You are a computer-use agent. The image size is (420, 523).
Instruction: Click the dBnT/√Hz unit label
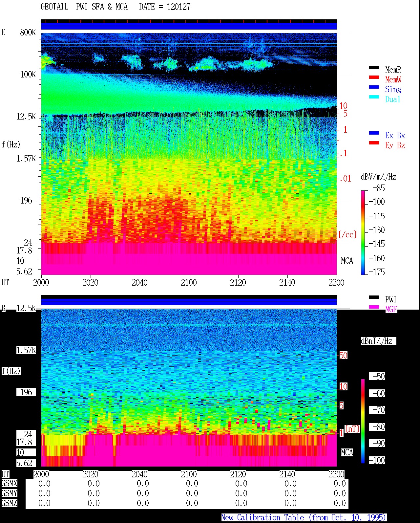(378, 341)
